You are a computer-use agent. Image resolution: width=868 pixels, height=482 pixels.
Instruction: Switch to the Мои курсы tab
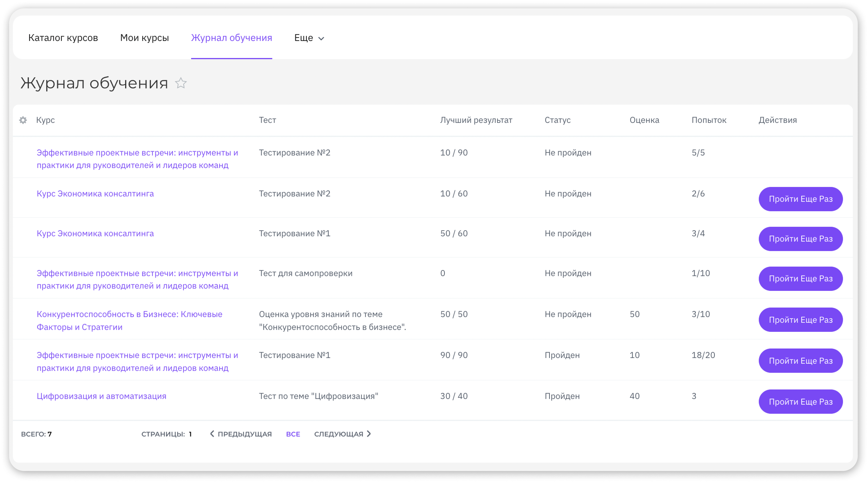tap(144, 38)
